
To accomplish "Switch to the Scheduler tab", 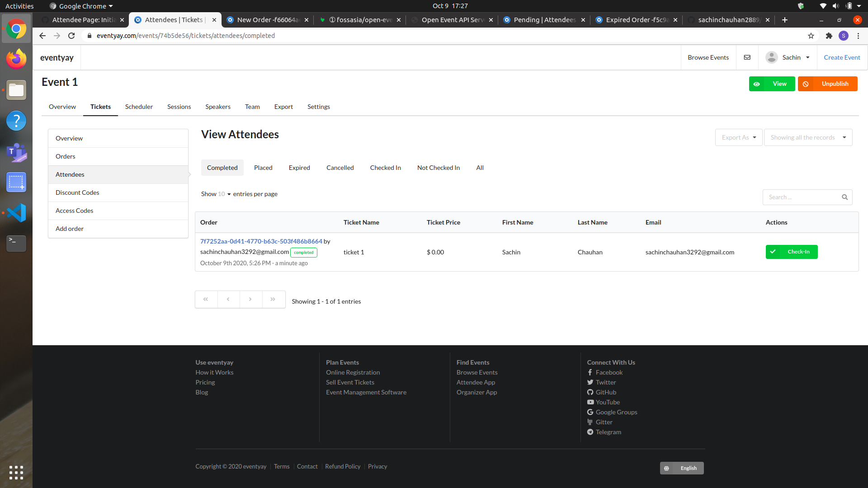I will point(139,107).
